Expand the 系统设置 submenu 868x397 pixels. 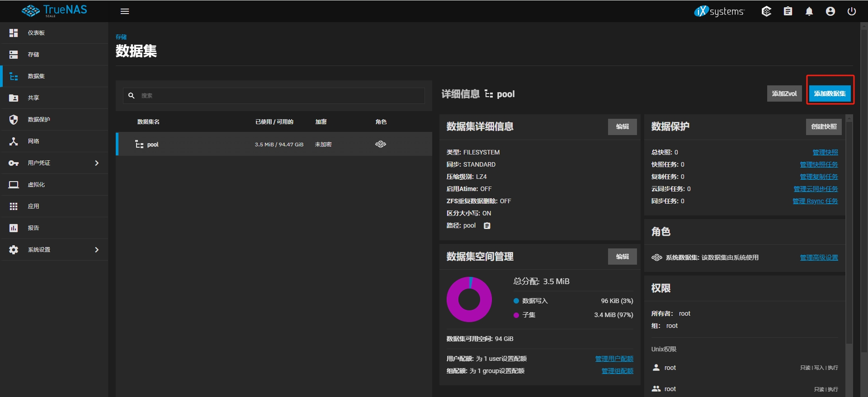[54, 250]
